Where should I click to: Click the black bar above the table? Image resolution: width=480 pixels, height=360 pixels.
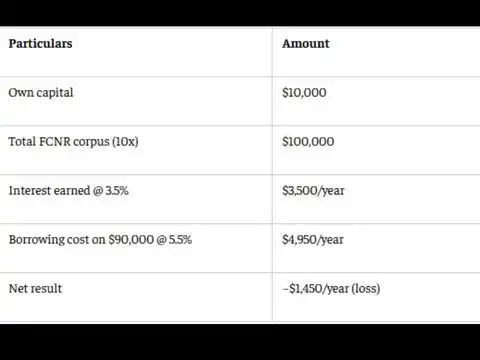click(240, 13)
